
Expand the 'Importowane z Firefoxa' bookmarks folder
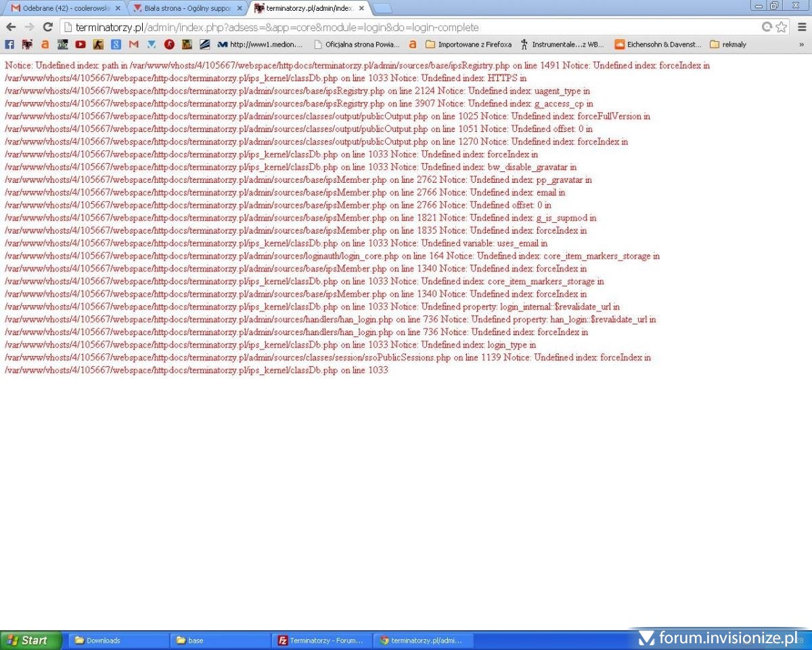pos(468,44)
